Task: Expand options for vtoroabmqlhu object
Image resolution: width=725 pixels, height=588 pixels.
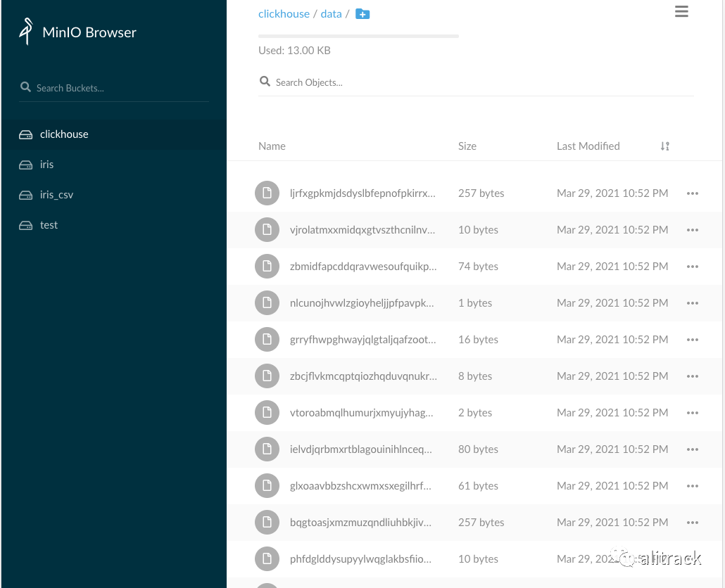Action: (692, 413)
